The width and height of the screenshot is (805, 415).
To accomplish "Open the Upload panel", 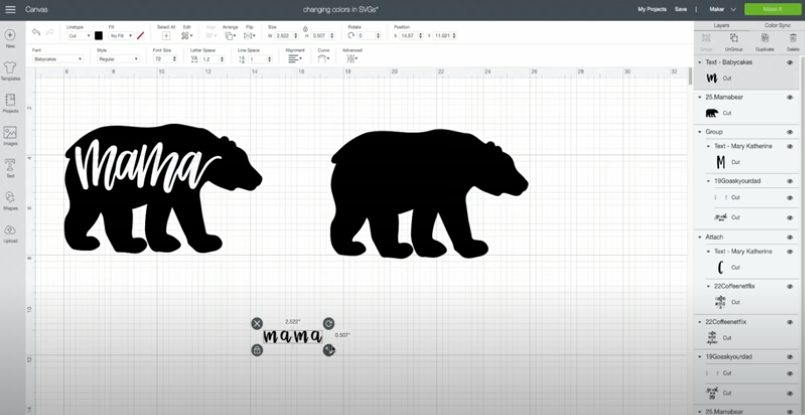I will click(x=10, y=233).
